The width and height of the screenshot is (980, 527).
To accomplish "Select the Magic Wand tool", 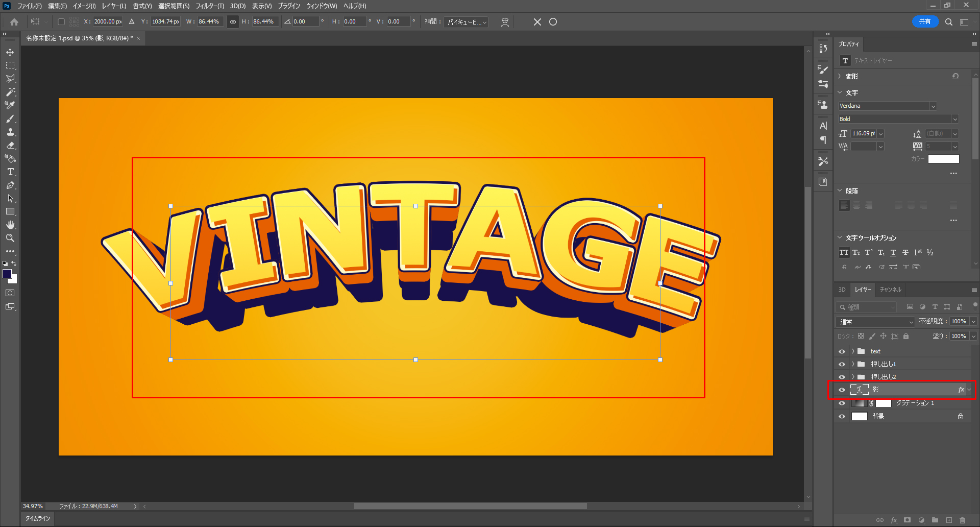I will [x=10, y=92].
